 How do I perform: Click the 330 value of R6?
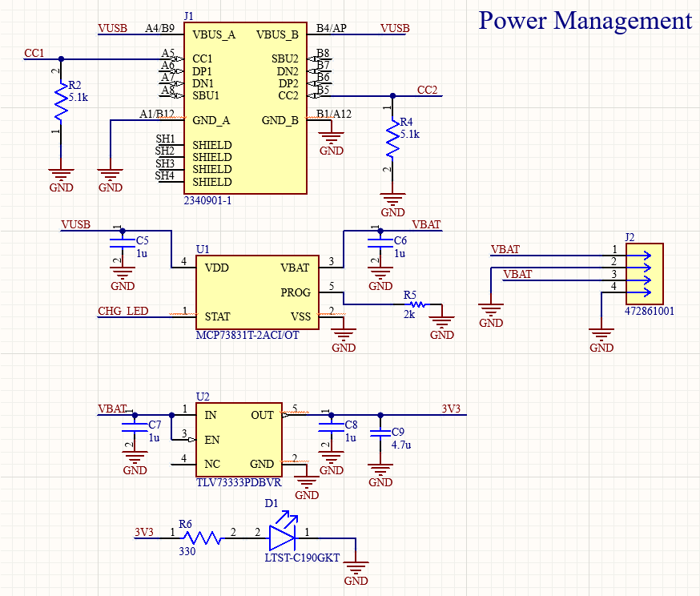[187, 551]
